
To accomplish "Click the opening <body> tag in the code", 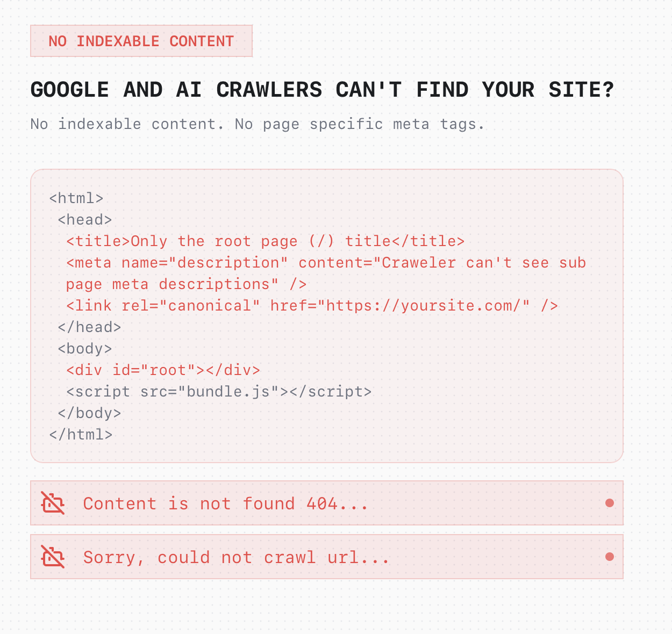I will pos(85,349).
